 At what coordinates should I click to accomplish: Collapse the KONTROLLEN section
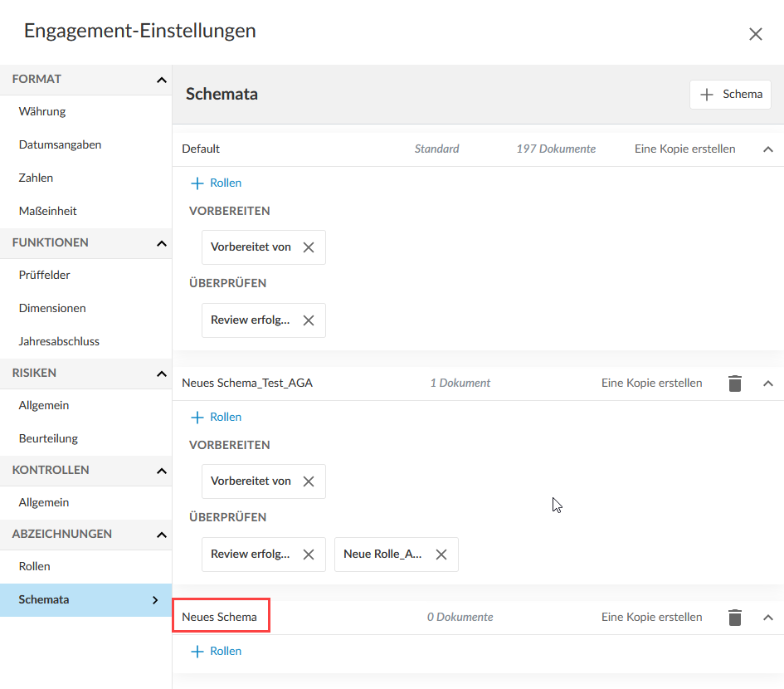[162, 471]
